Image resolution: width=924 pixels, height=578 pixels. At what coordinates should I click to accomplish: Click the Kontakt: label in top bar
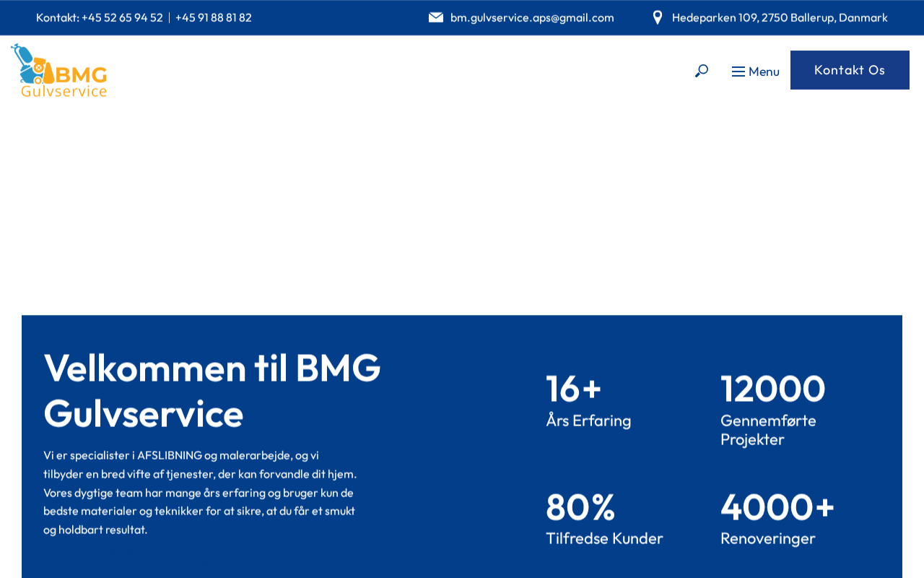(58, 17)
